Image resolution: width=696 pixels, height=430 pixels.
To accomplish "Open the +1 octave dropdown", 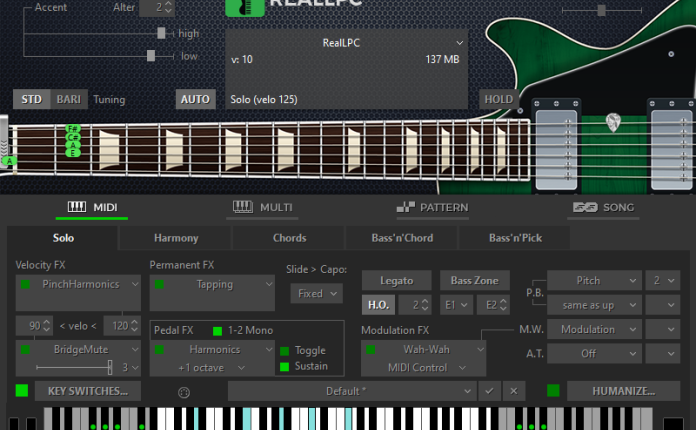I will point(212,368).
